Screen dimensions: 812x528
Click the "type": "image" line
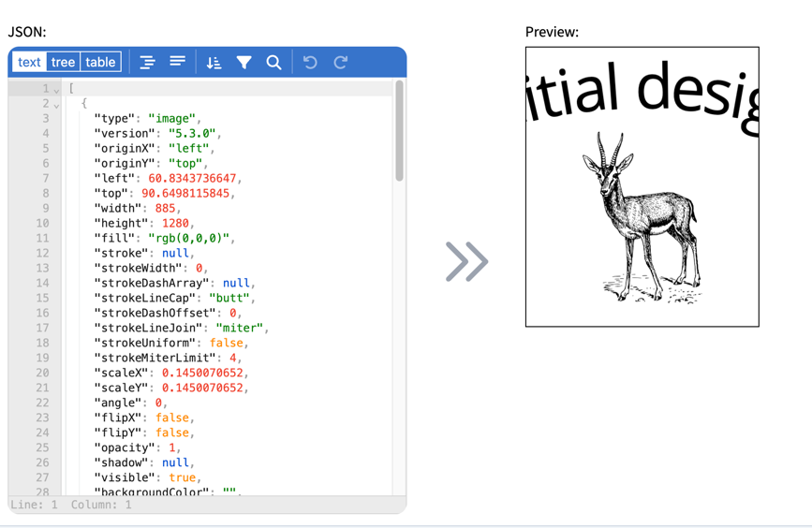point(148,119)
